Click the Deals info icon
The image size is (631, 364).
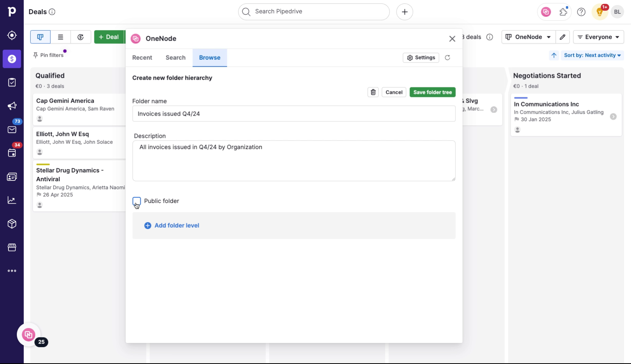point(52,12)
